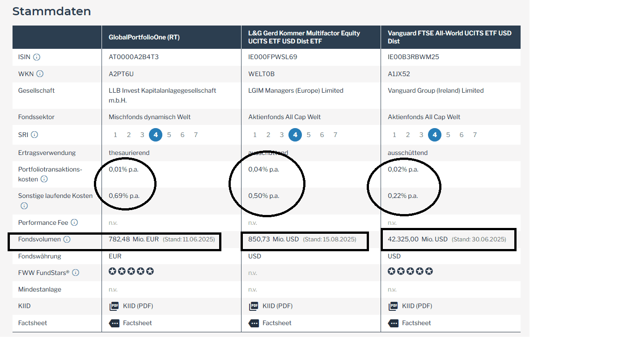This screenshot has height=352, width=644.
Task: Select WKN value A1JX52
Action: click(399, 74)
